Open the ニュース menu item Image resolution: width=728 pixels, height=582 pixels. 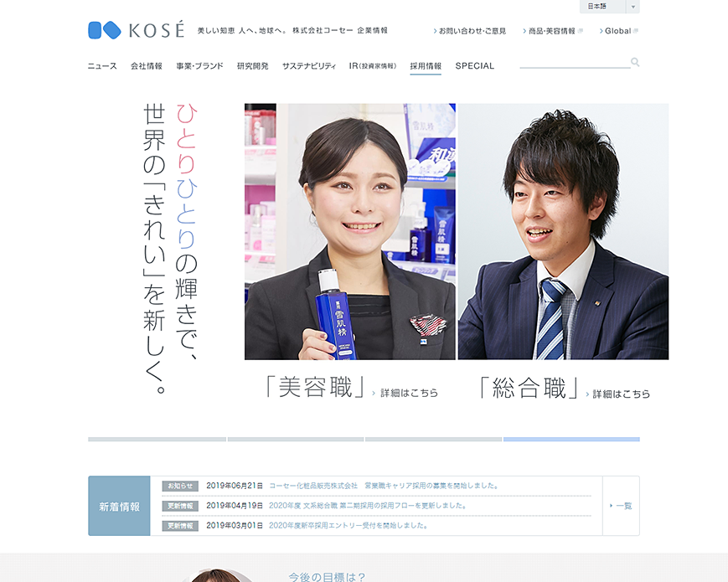point(101,64)
